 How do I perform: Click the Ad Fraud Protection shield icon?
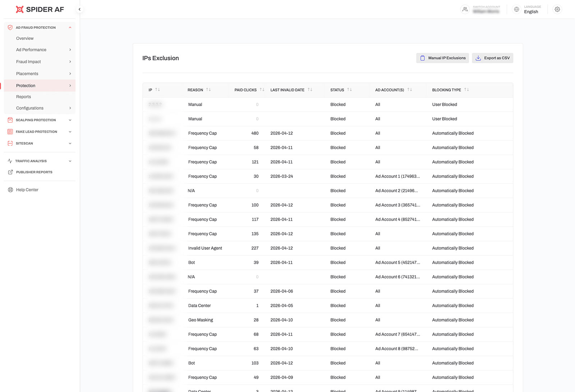[10, 27]
